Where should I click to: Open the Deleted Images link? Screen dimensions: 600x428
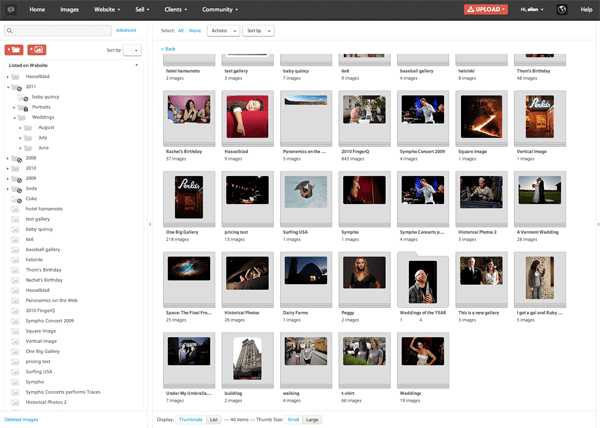click(21, 419)
